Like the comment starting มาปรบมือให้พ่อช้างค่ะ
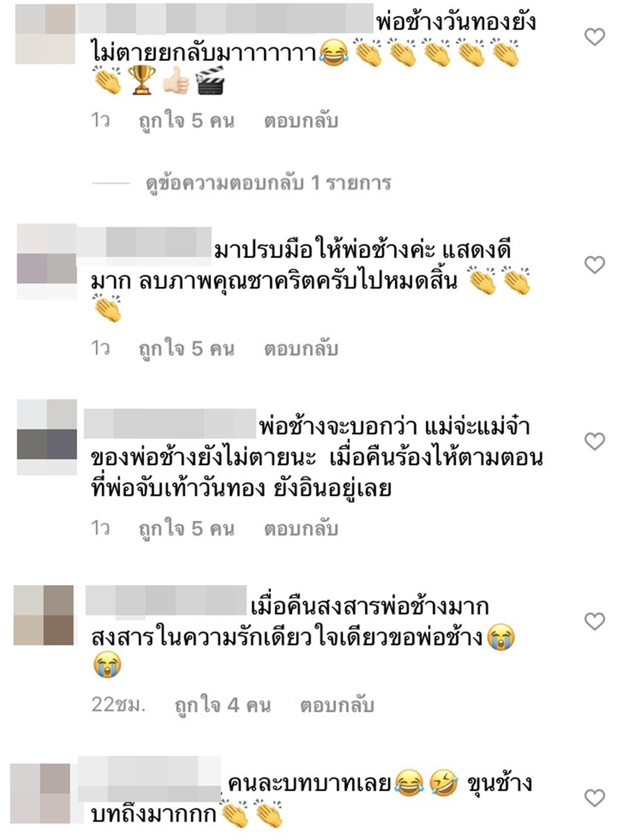The image size is (643, 840). [x=595, y=265]
